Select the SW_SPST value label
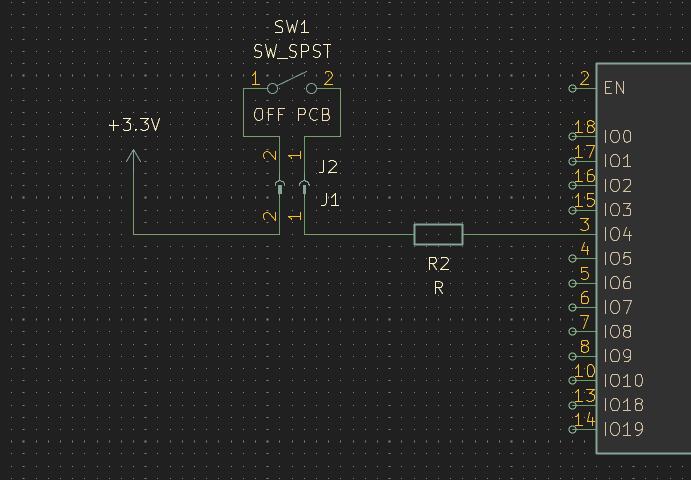Screen dimensions: 691x480 [292, 52]
